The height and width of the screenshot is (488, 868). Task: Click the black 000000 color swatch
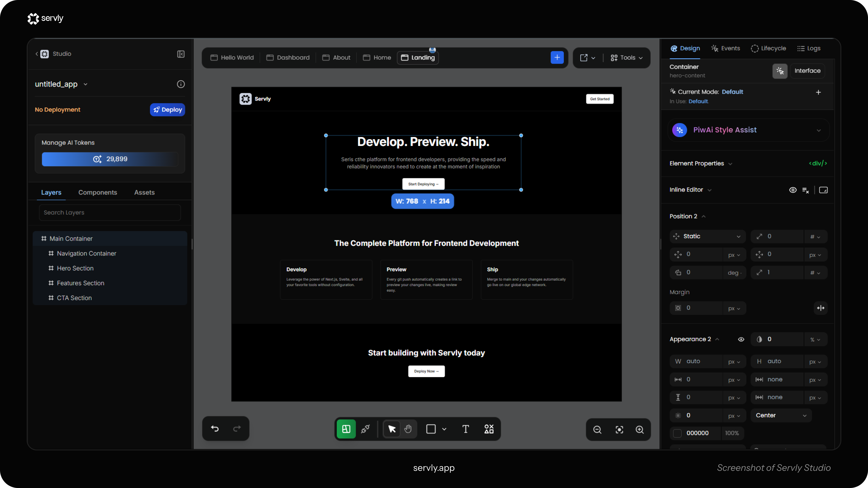pyautogui.click(x=677, y=433)
